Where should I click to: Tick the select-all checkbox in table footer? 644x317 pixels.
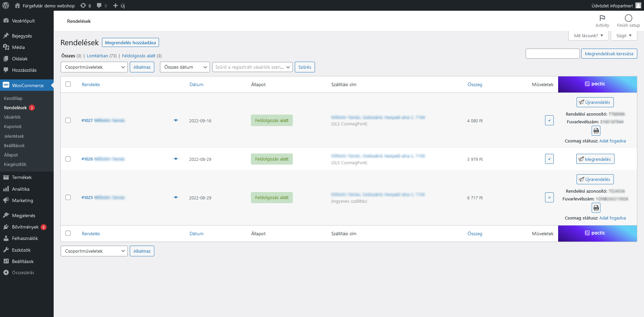[x=68, y=233]
